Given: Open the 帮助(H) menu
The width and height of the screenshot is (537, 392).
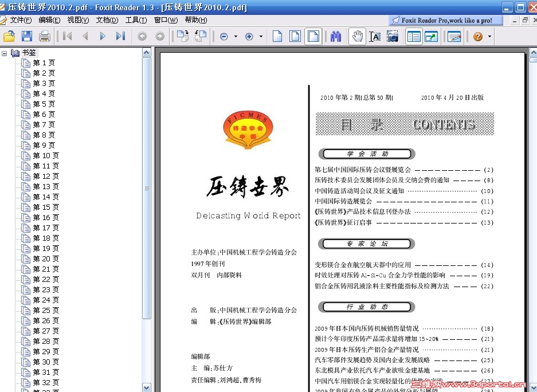Looking at the screenshot, I should [196, 20].
